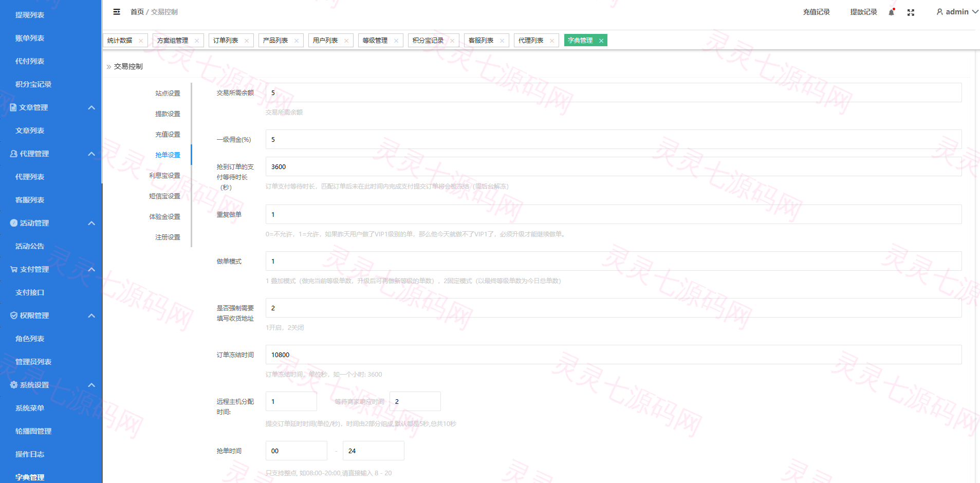Viewport: 980px width, 483px height.
Task: Open 充值记录 link in header
Action: [x=817, y=12]
